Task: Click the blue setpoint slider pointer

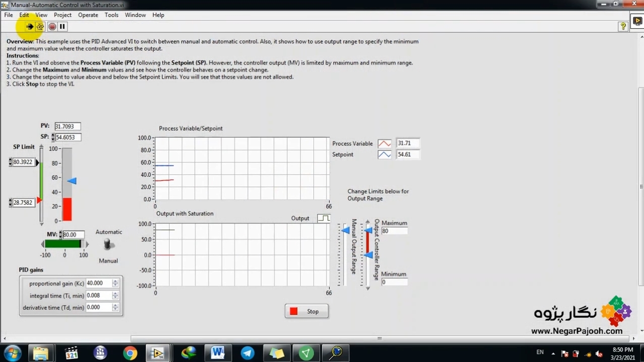Action: (72, 181)
